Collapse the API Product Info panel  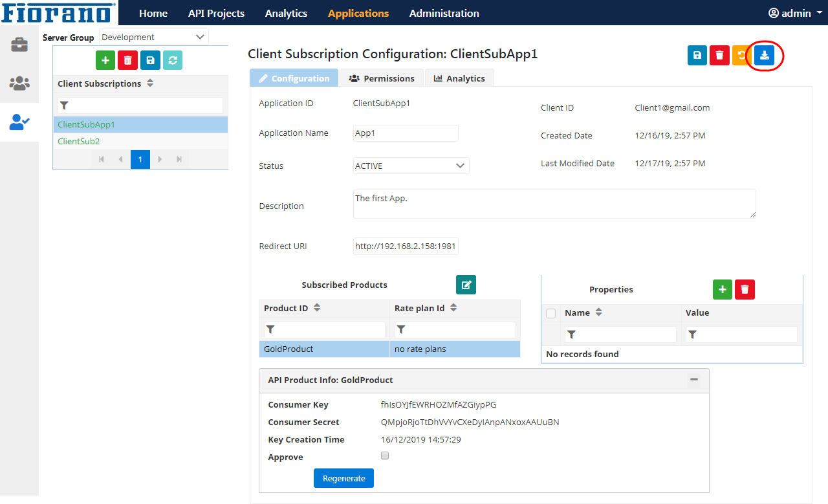[x=694, y=380]
